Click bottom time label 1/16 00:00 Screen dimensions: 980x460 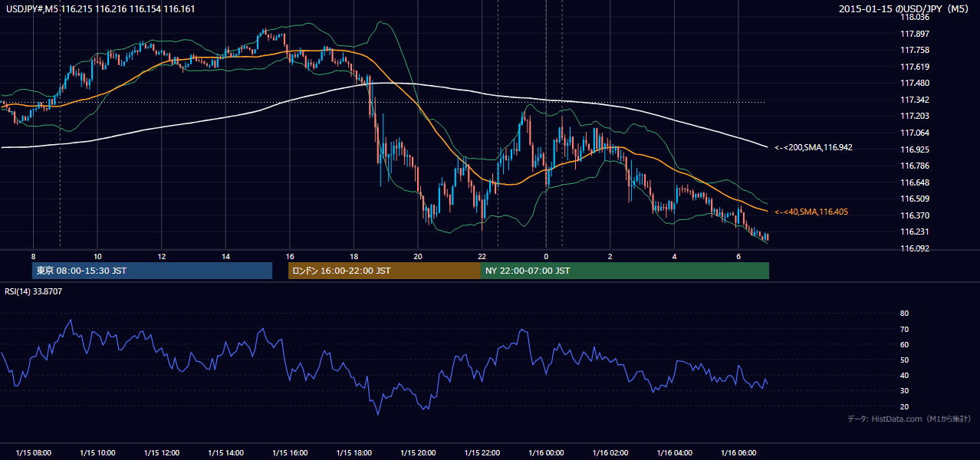point(545,453)
